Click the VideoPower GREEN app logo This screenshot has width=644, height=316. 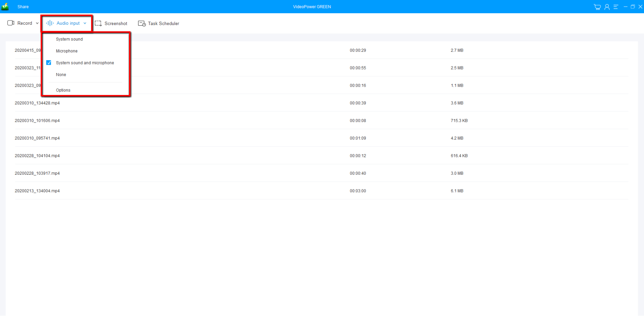[x=5, y=7]
